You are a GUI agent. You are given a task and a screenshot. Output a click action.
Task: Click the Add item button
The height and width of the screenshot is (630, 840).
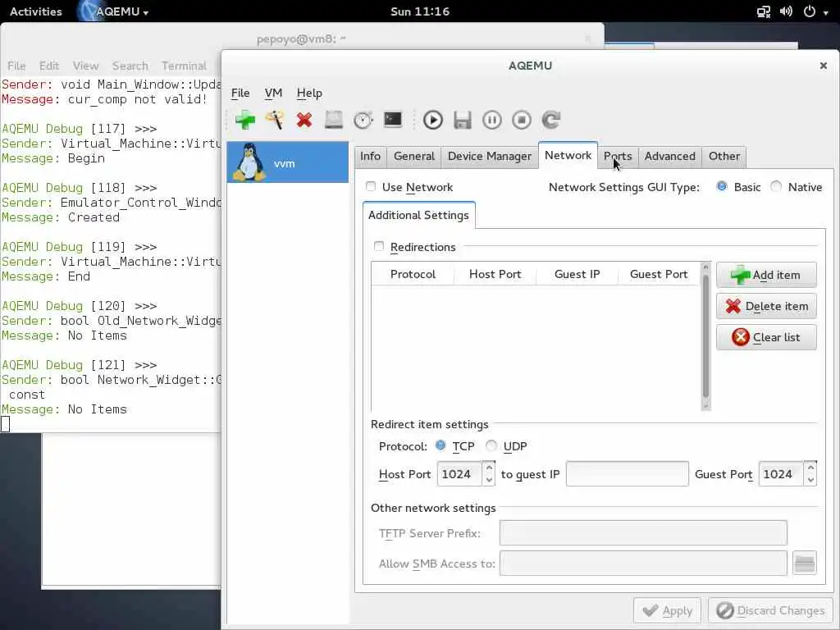coord(766,275)
